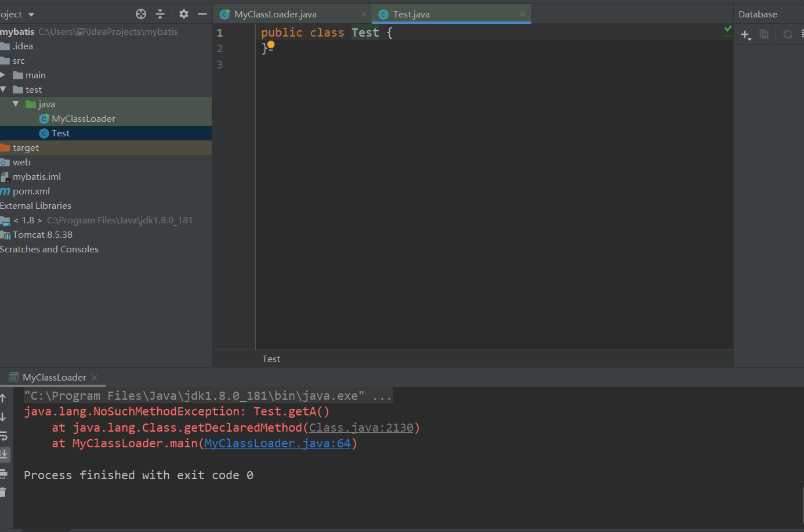
Task: Hide the Project tool window with the minus icon
Action: point(202,14)
